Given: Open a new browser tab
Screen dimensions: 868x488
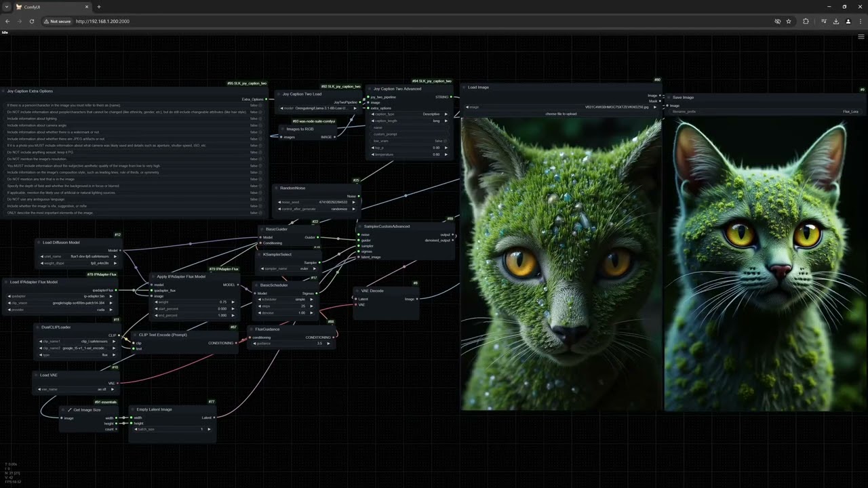Looking at the screenshot, I should click(x=99, y=7).
